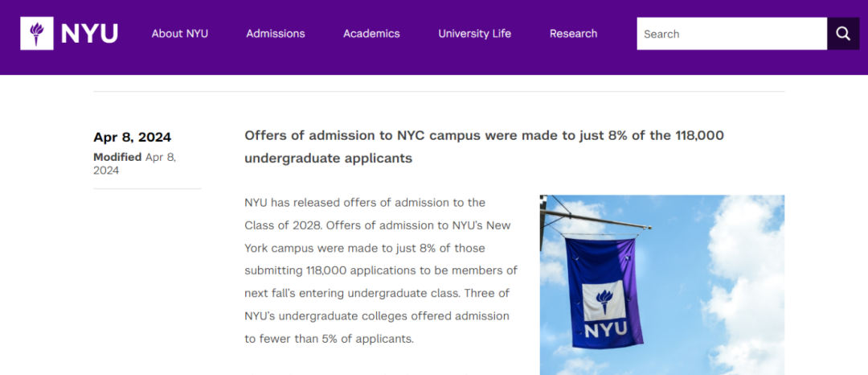This screenshot has width=868, height=375.
Task: Click 'fewer than 5% of applicants' line
Action: point(330,339)
